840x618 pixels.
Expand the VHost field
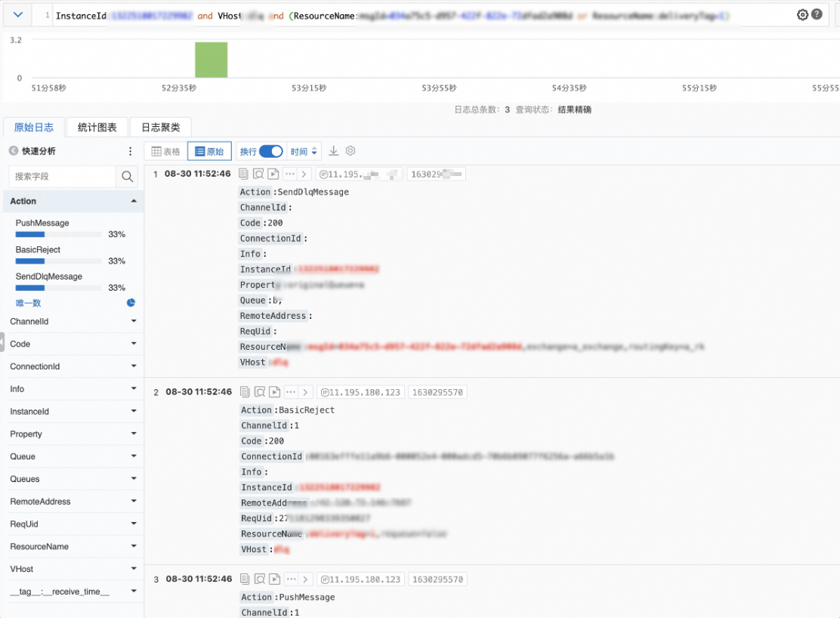[73, 569]
